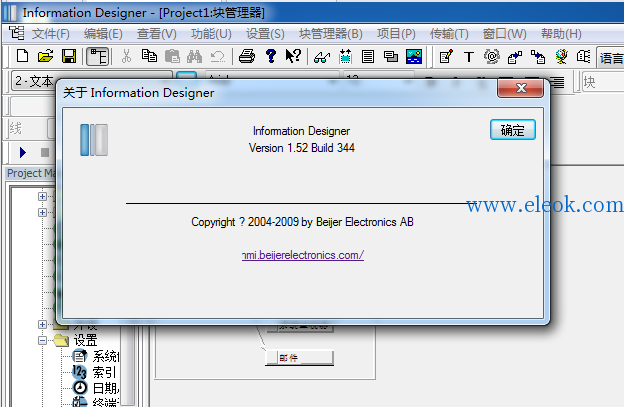Click the 语言 toolbar tab
624x407 pixels.
(610, 58)
